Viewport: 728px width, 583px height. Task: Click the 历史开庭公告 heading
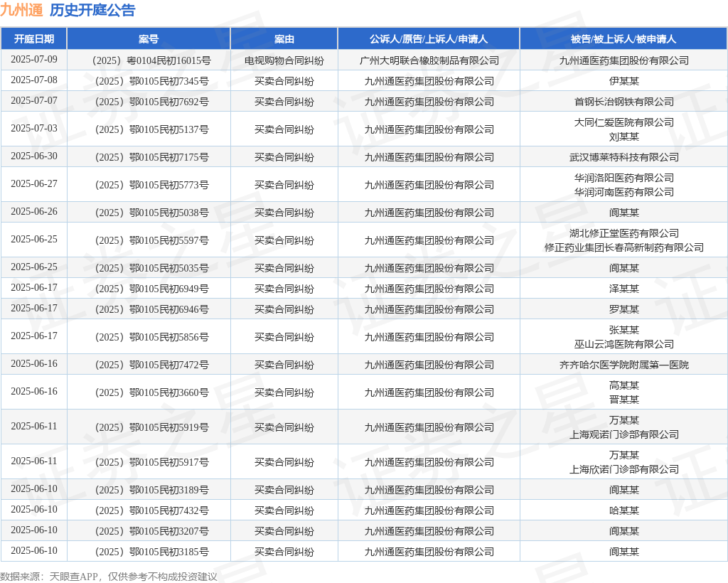[x=92, y=10]
